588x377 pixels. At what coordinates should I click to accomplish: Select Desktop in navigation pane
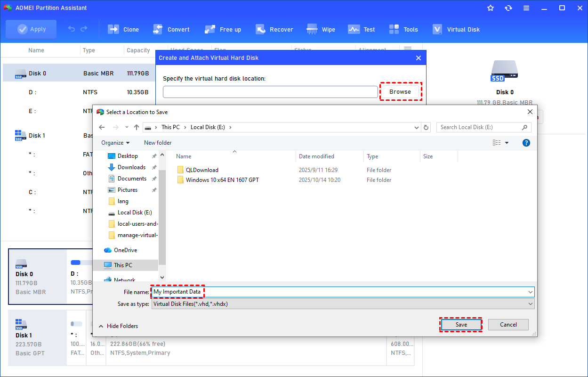[128, 156]
